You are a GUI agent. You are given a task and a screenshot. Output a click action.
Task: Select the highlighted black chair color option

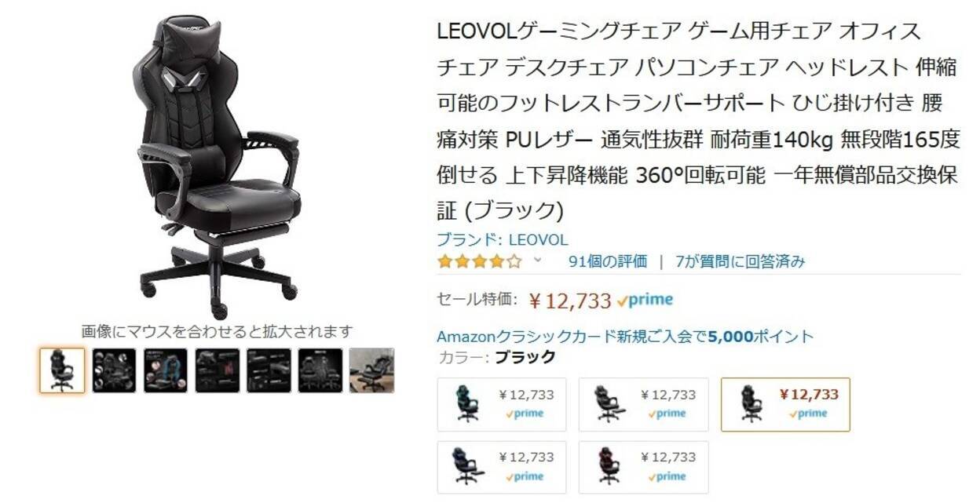point(785,404)
